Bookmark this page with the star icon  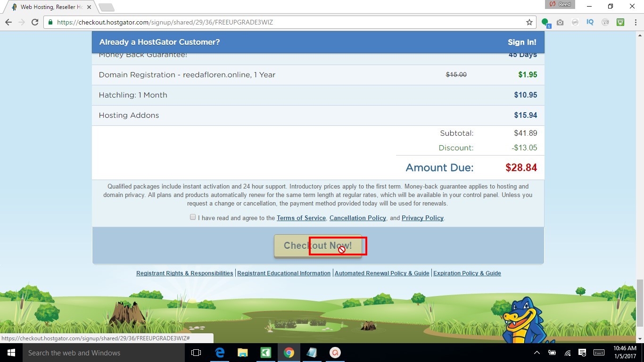[x=529, y=22]
